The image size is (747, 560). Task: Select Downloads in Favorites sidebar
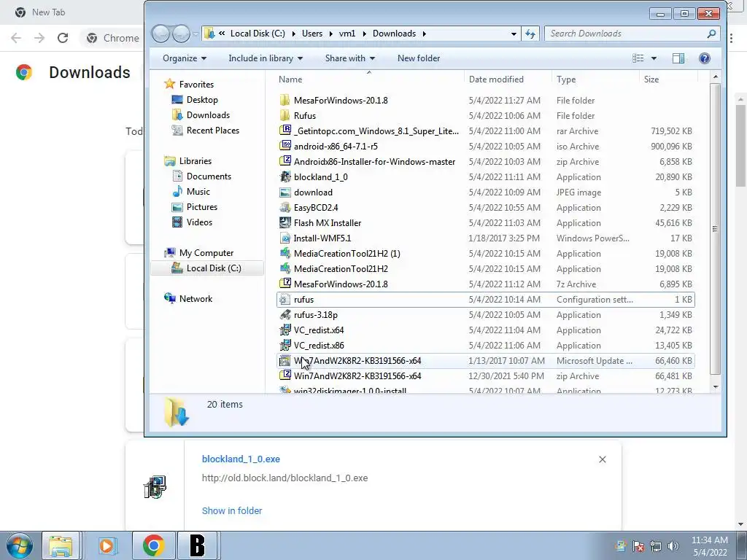(x=208, y=114)
